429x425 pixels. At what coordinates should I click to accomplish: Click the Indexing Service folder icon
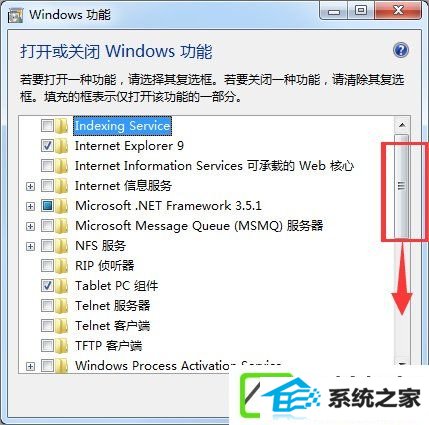61,126
